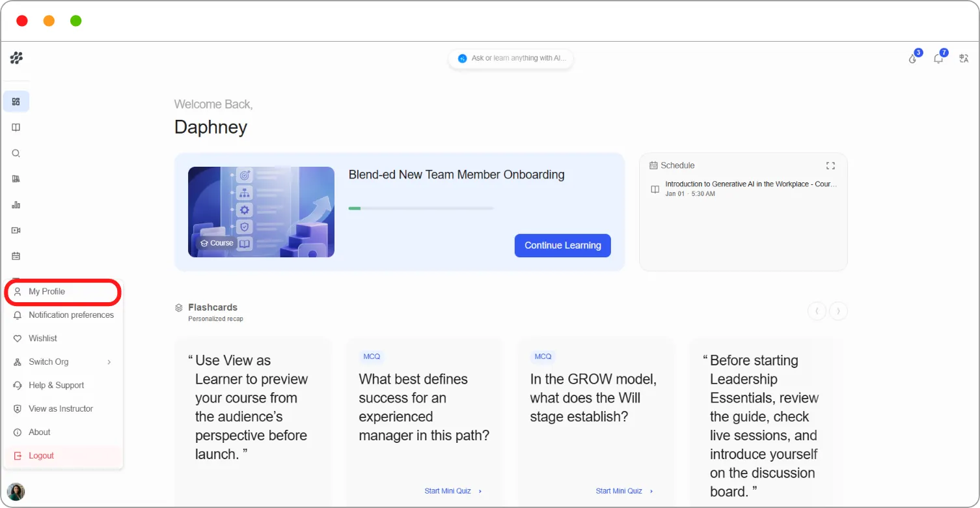Open the library books sidebar icon

point(16,179)
